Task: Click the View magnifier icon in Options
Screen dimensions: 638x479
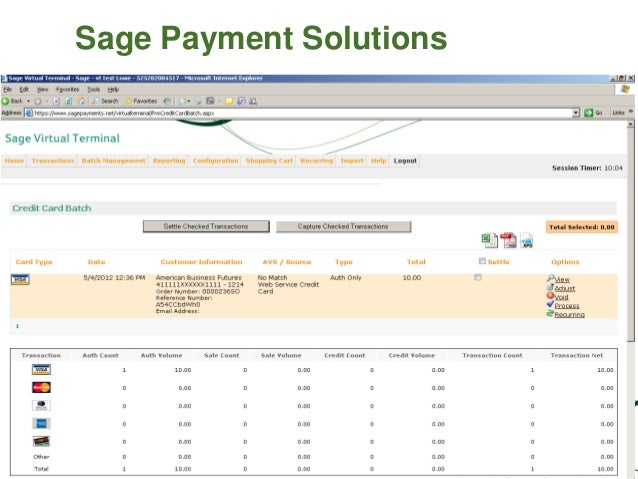Action: (551, 278)
